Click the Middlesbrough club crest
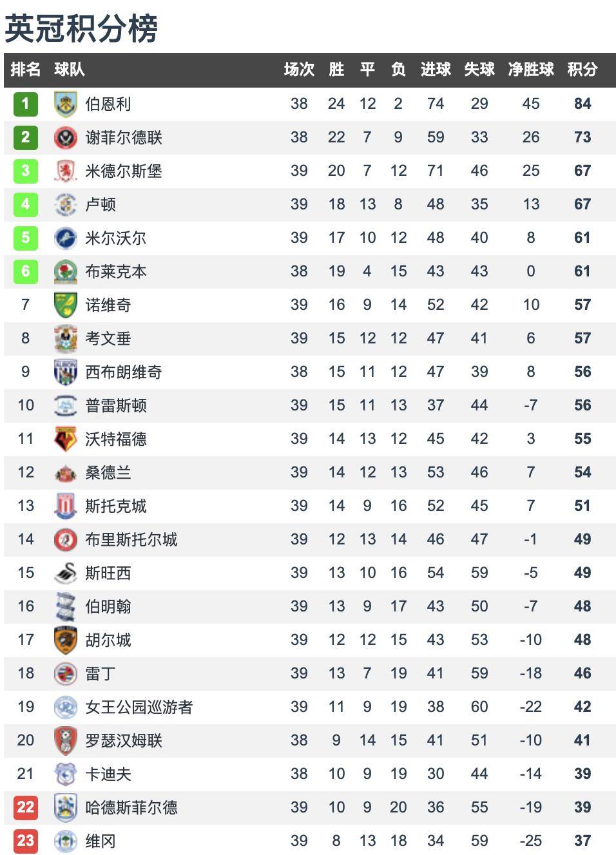616x855 pixels. pos(65,171)
